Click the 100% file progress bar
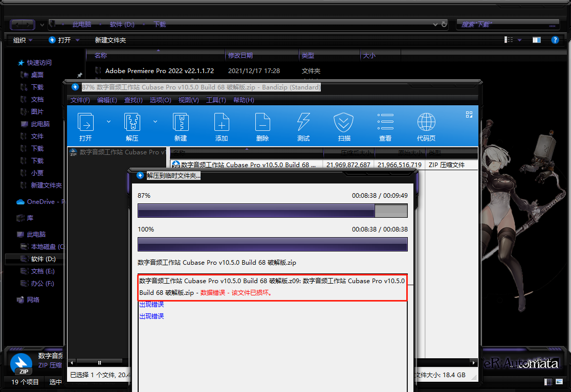Viewport: 571px width, 392px height. click(x=272, y=244)
